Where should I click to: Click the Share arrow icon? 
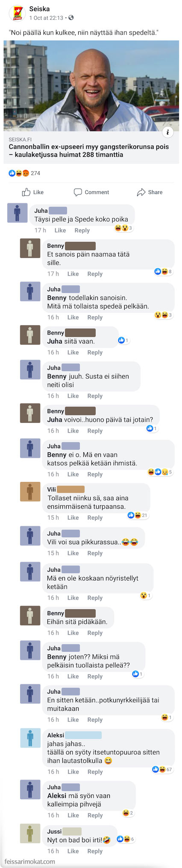click(141, 192)
